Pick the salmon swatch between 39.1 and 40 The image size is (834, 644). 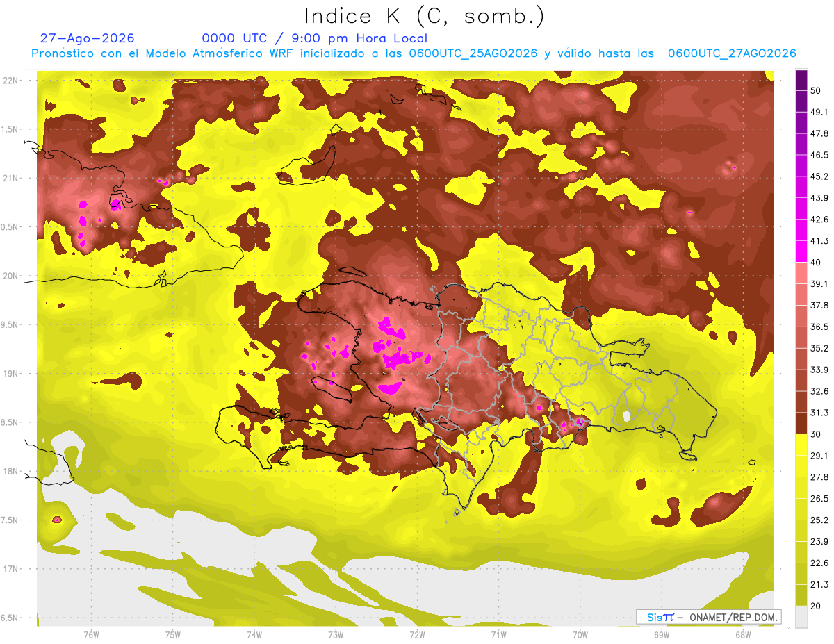tap(801, 273)
